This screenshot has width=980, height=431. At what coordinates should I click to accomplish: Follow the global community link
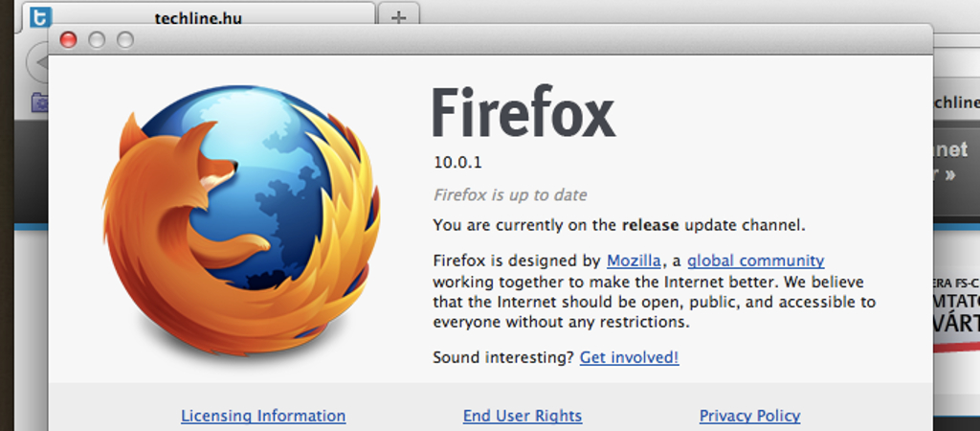point(756,261)
